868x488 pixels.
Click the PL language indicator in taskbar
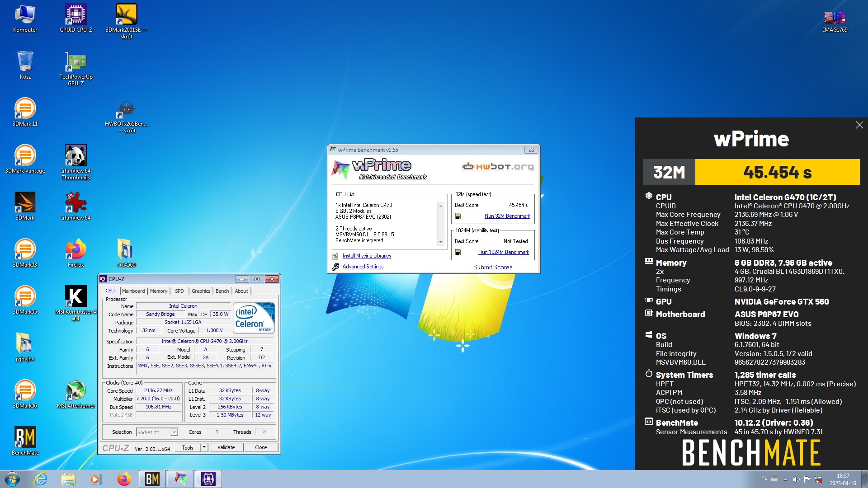click(764, 478)
